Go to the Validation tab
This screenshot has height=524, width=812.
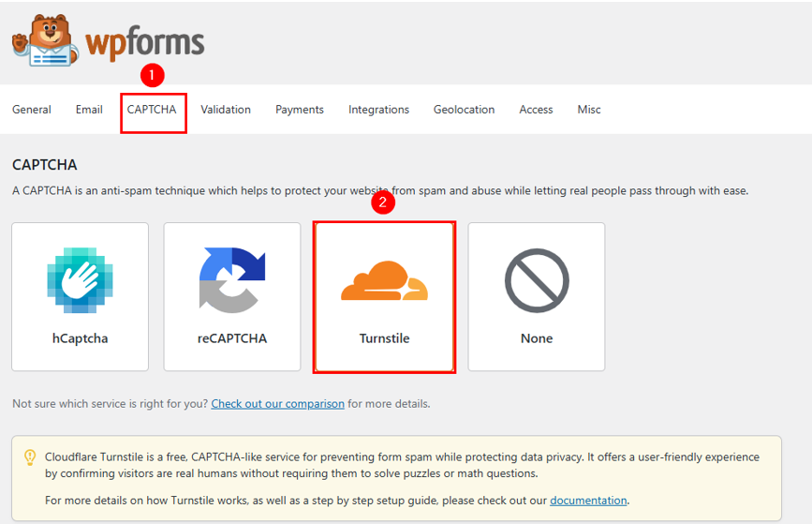pos(226,110)
